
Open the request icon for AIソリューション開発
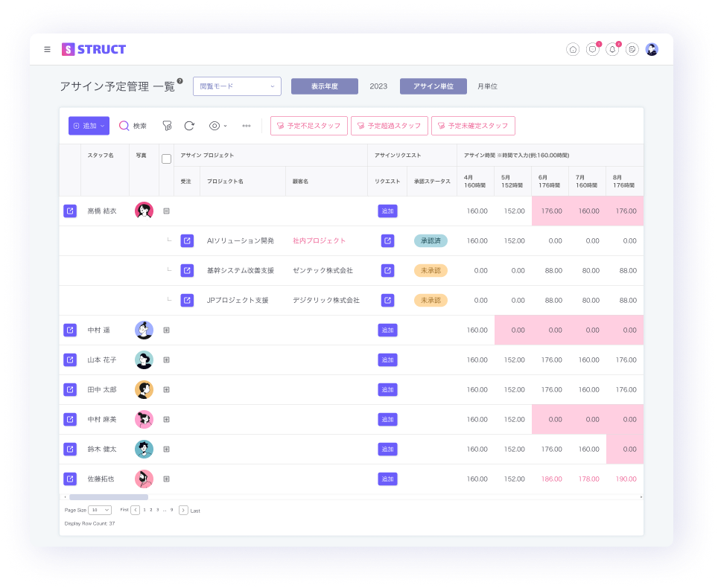pos(387,240)
